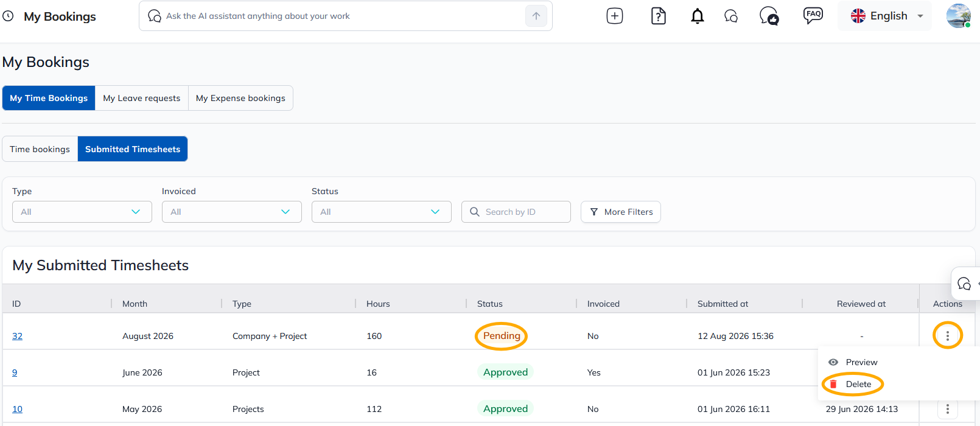Open the plus add-new icon in header
The height and width of the screenshot is (426, 980).
[615, 16]
